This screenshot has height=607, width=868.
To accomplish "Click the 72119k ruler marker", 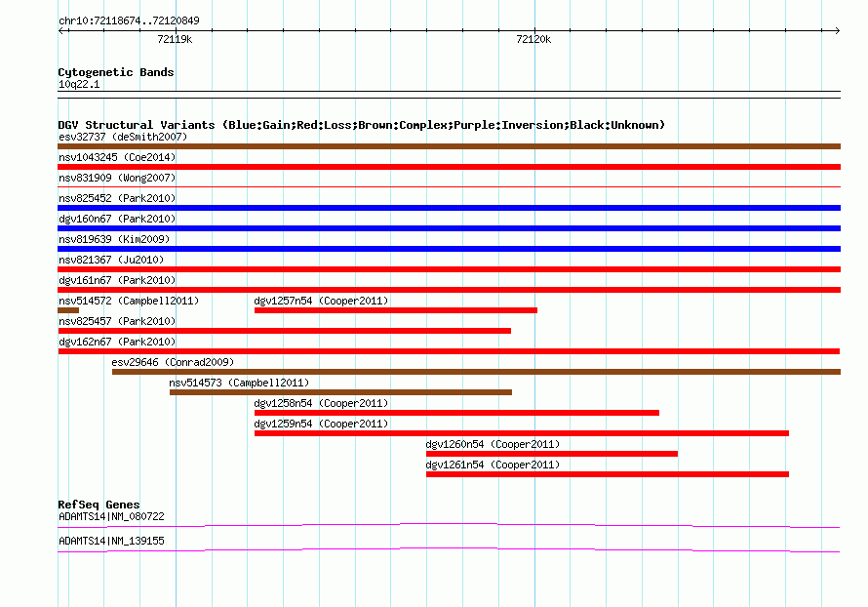I will click(x=175, y=39).
